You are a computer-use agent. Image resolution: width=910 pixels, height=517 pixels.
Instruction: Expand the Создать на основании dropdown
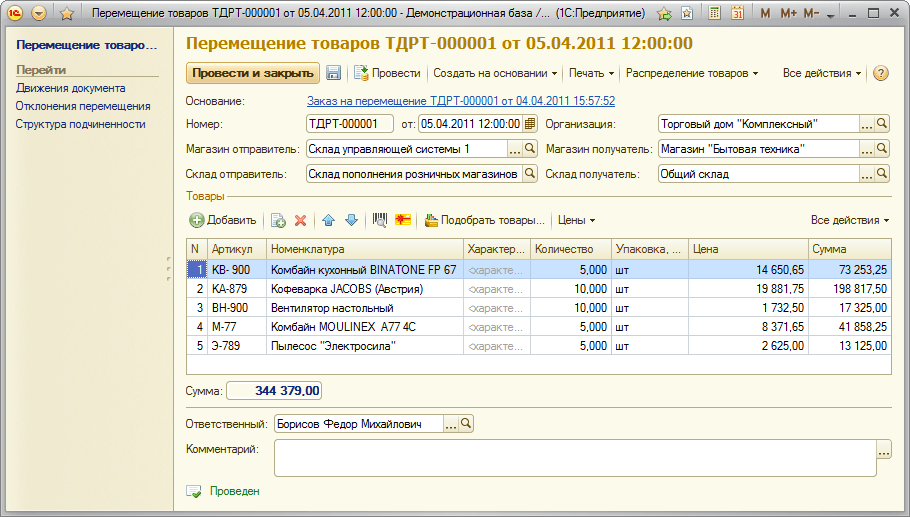point(495,73)
